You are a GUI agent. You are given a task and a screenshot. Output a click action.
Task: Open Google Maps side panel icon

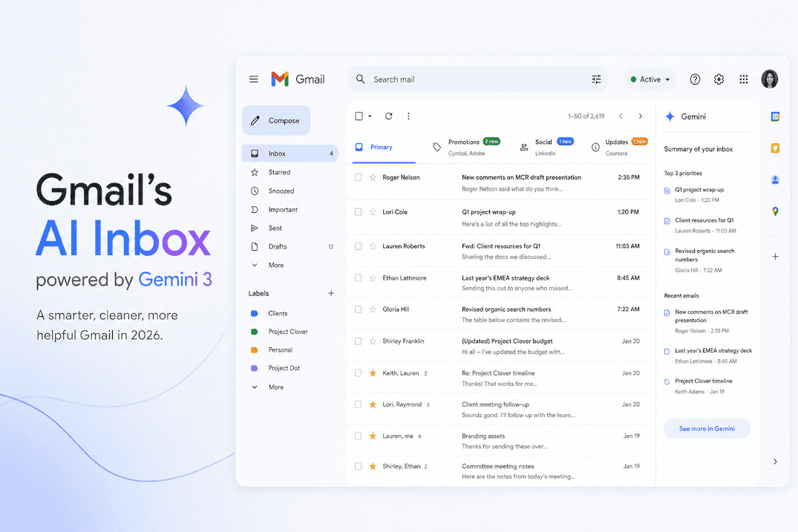coord(775,211)
